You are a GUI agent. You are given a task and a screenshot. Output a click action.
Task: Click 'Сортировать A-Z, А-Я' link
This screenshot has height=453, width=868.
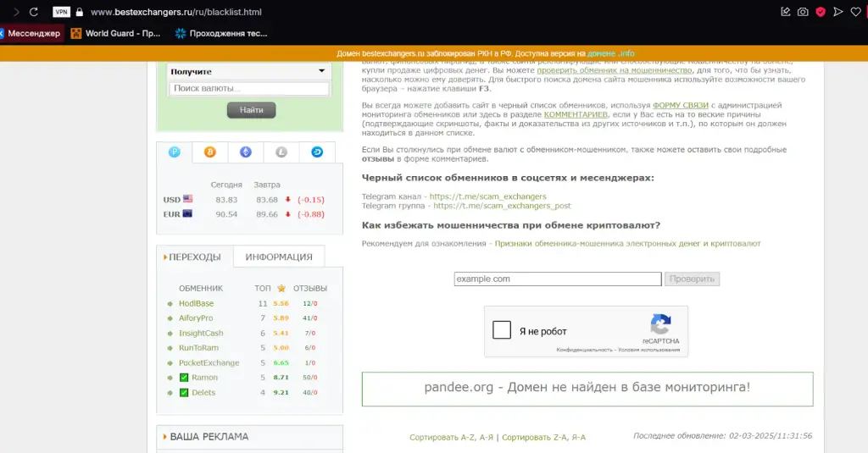(451, 438)
